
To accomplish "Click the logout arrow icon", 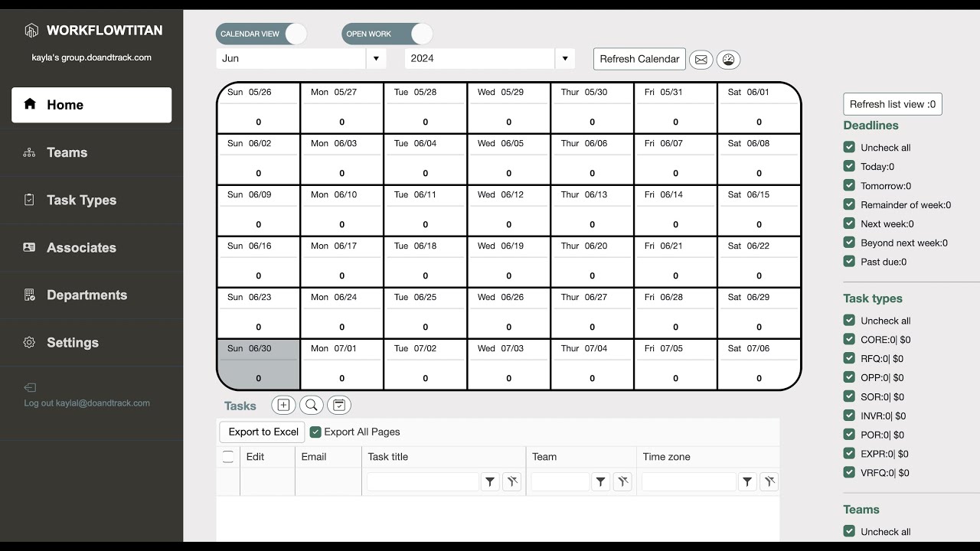I will 30,387.
